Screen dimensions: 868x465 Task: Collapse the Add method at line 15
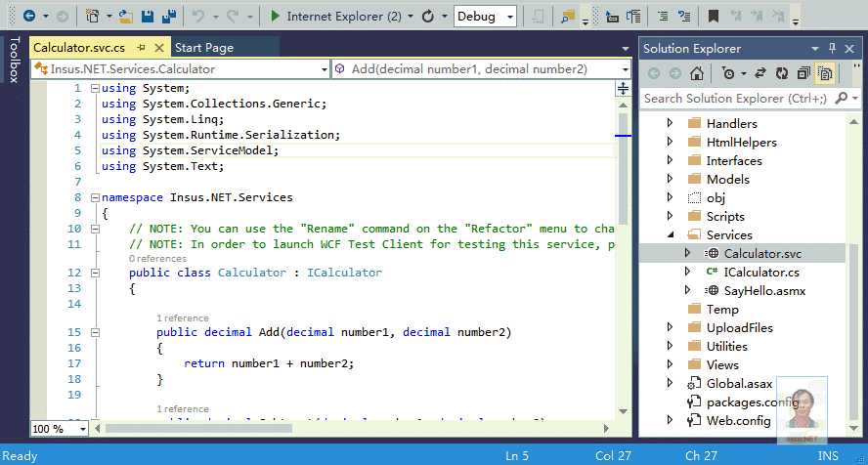coord(95,332)
